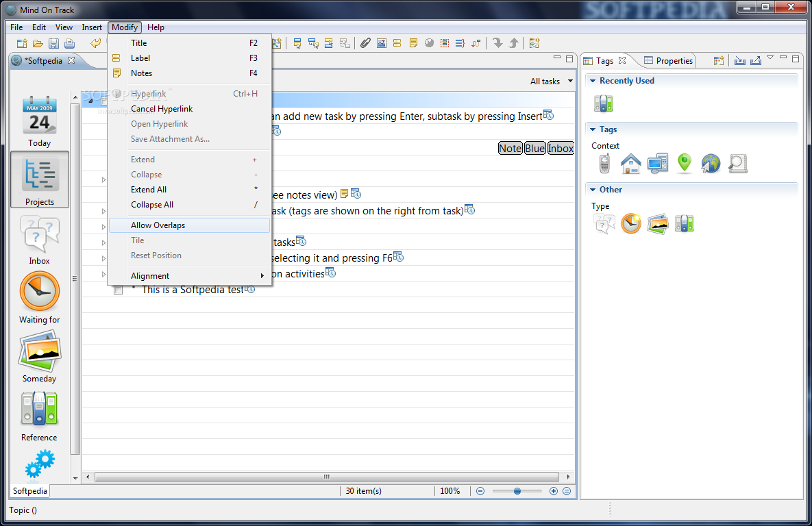Check the 'This is a Softpedia test' checkbox

click(x=118, y=290)
